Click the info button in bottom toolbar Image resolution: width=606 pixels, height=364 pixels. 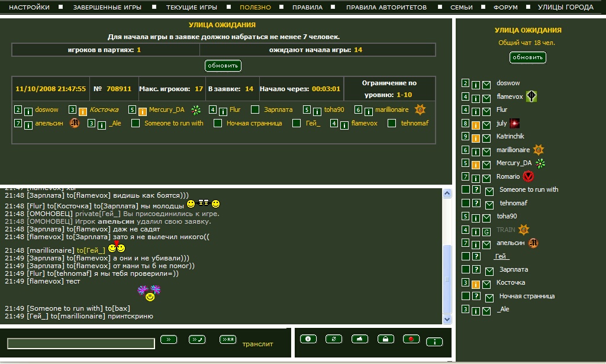click(434, 342)
